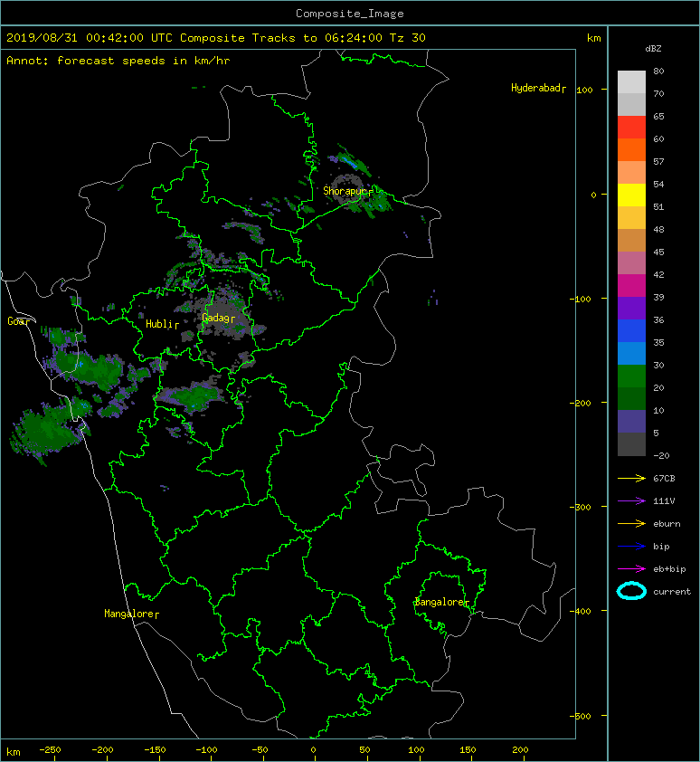This screenshot has width=700, height=762.
Task: Click the yellow eburn arrow legend icon
Action: [x=631, y=523]
